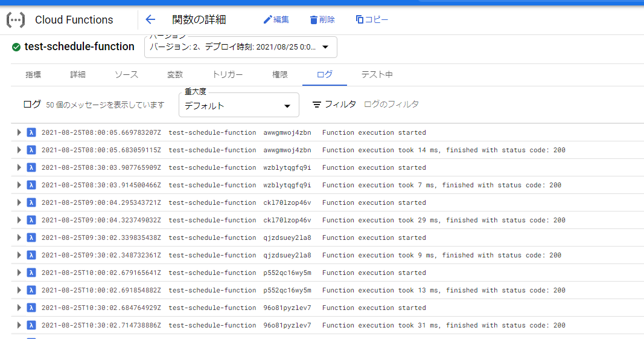This screenshot has height=339, width=644.
Task: Click the コピー (copy) button
Action: coord(372,19)
